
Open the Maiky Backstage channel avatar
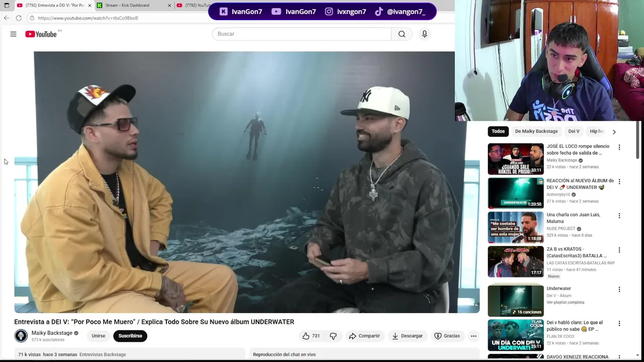(21, 336)
